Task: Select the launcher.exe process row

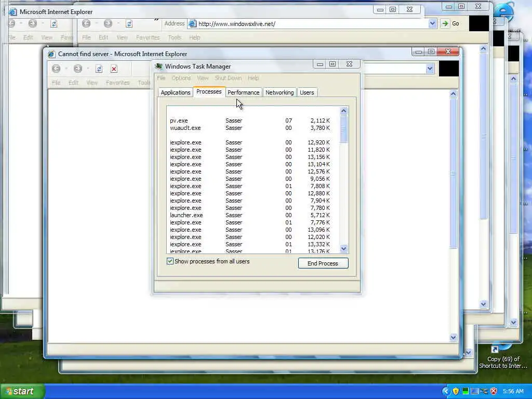Action: point(250,215)
